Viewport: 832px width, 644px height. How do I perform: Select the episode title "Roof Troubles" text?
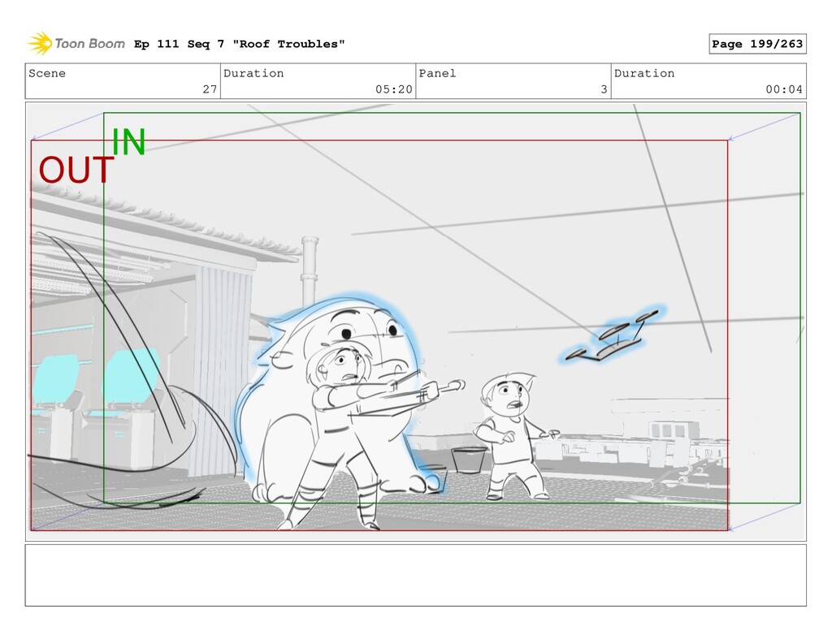[288, 44]
